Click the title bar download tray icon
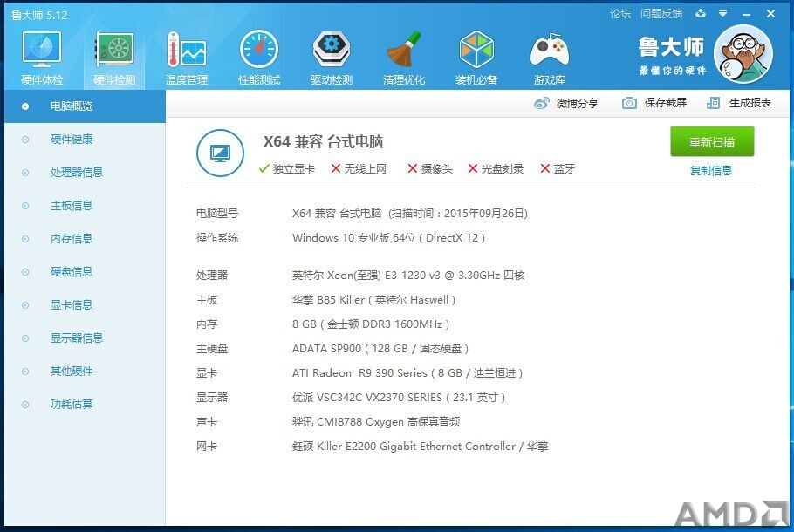The height and width of the screenshot is (532, 794). click(701, 14)
